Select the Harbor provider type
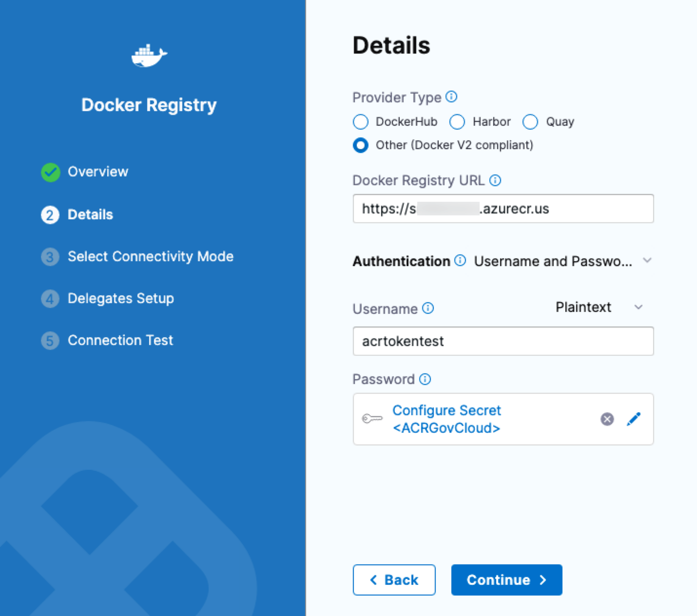The image size is (697, 616). [x=457, y=122]
